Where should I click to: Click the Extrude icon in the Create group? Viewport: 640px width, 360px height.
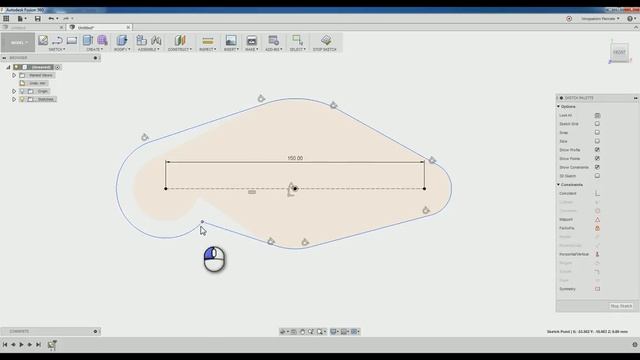(88, 40)
